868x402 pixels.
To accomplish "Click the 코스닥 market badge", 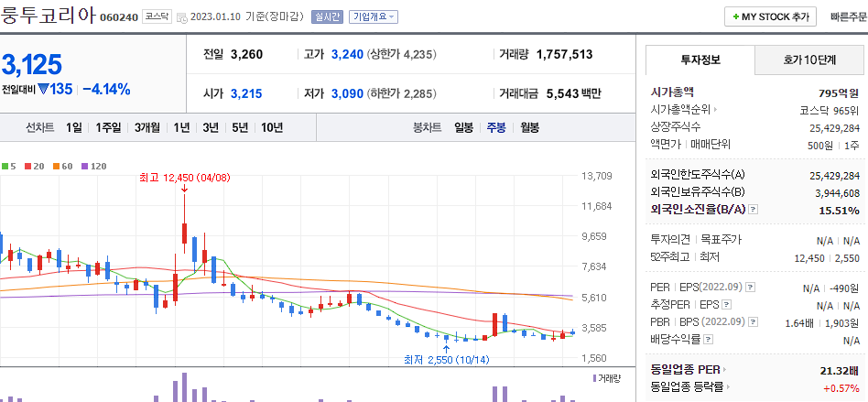I will point(157,16).
